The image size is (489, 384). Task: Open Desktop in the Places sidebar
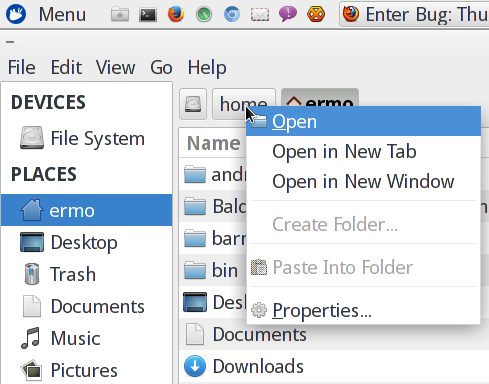coord(87,242)
